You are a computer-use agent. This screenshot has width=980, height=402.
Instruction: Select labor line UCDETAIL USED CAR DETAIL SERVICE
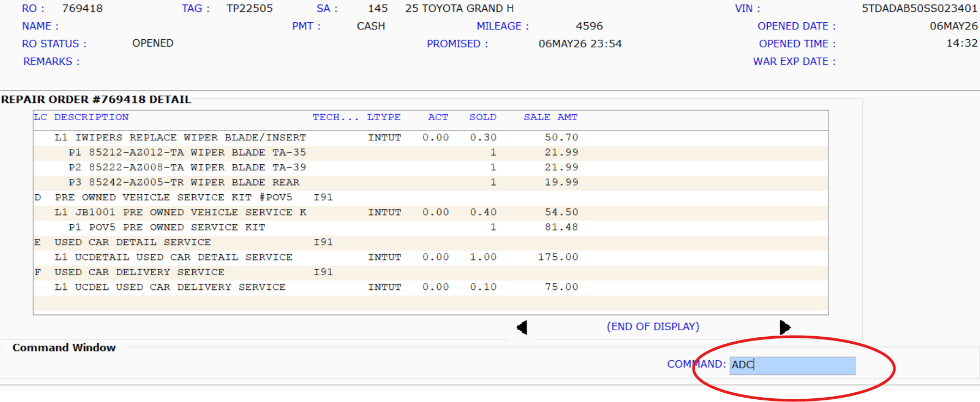coord(431,258)
